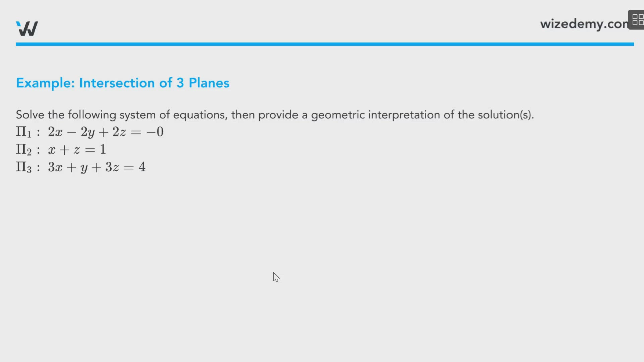Select equation 3x + y + 3z = 4

[97, 167]
